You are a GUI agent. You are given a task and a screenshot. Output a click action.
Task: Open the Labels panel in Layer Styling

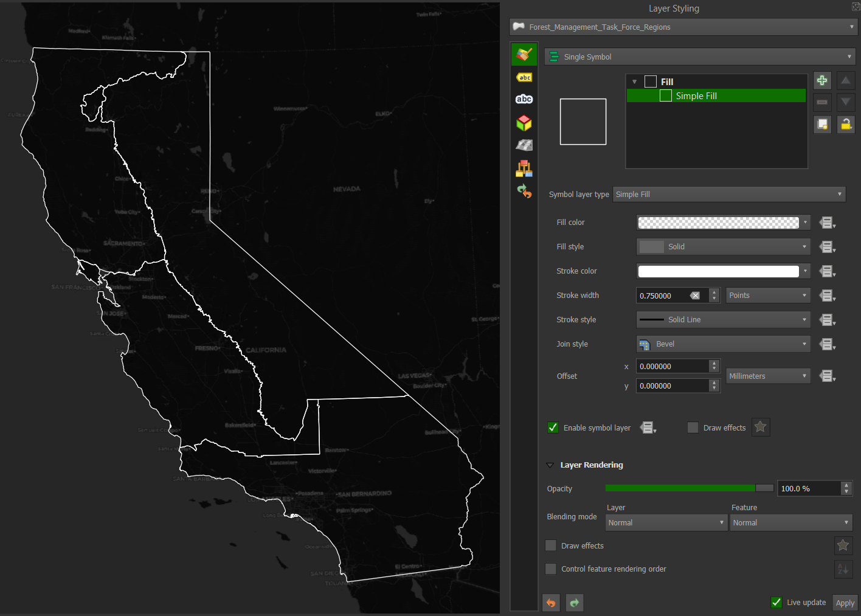coord(524,77)
